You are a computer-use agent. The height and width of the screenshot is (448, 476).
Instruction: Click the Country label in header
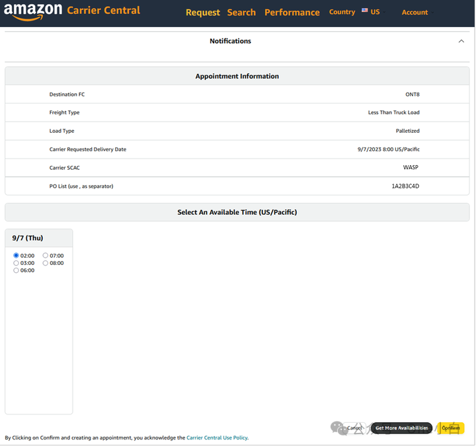342,12
